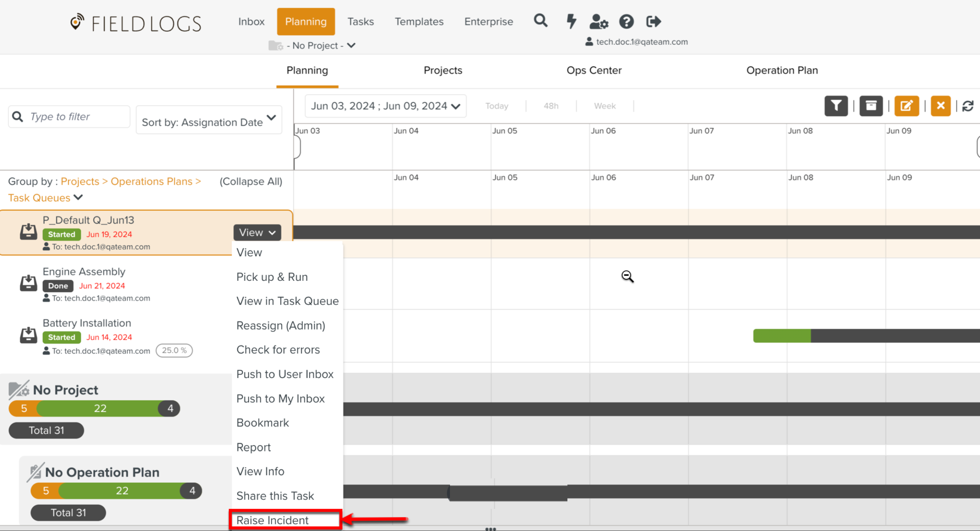Refresh planning with the reload icon
The height and width of the screenshot is (531, 980).
pyautogui.click(x=968, y=106)
